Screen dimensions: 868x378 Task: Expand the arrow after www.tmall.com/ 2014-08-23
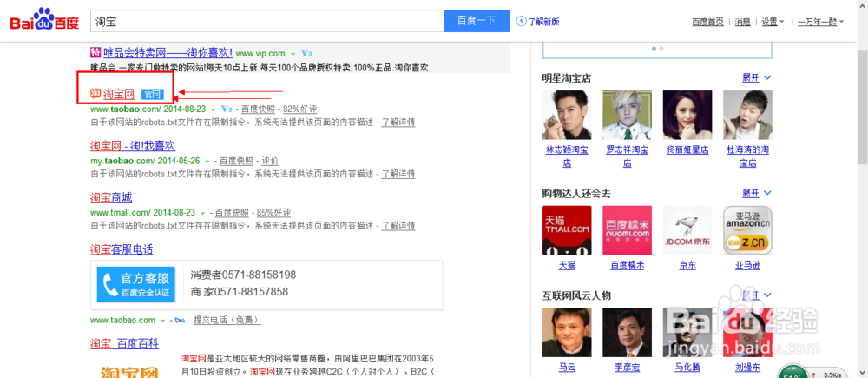tap(203, 213)
